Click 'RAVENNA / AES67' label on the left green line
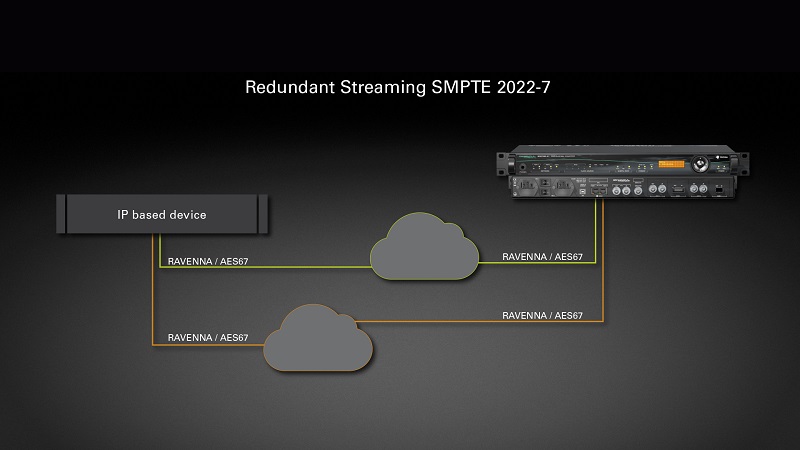Screen dimensions: 800x450 click(208, 261)
